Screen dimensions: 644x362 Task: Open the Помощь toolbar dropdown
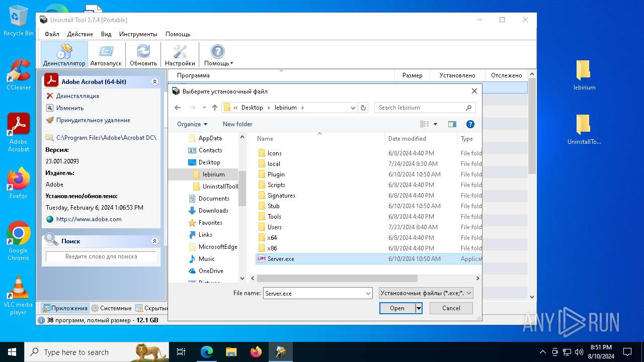click(x=218, y=55)
